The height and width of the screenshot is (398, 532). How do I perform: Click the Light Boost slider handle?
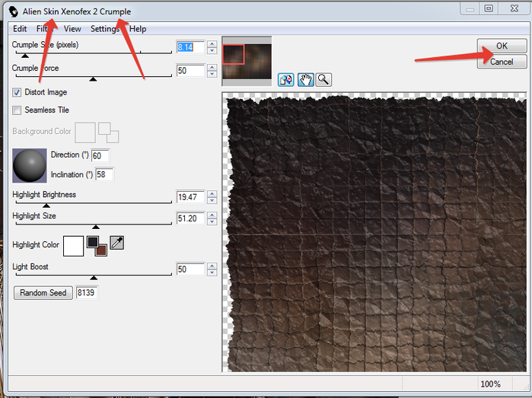coord(94,278)
